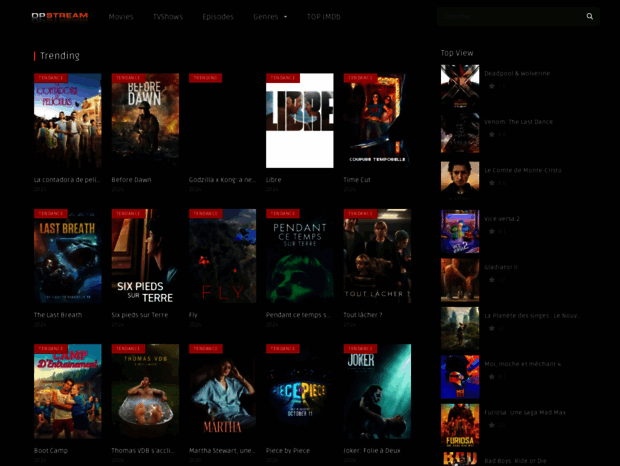620x466 pixels.
Task: Click the Deadpool & Wolverine title
Action: click(517, 74)
